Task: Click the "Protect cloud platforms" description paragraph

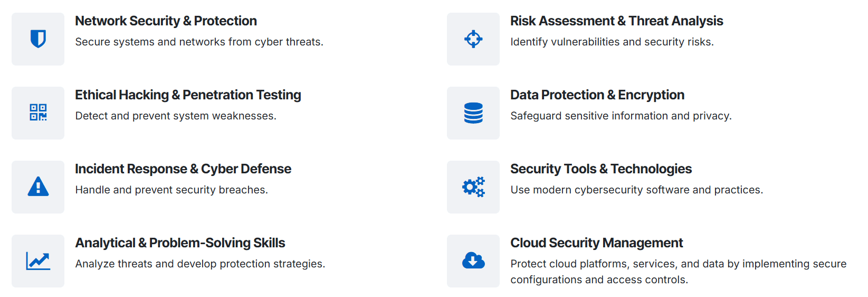Action: tap(678, 272)
